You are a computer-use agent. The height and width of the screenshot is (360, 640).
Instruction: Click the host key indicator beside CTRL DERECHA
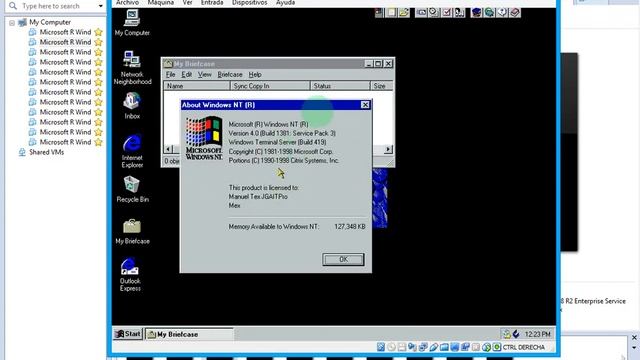point(497,347)
